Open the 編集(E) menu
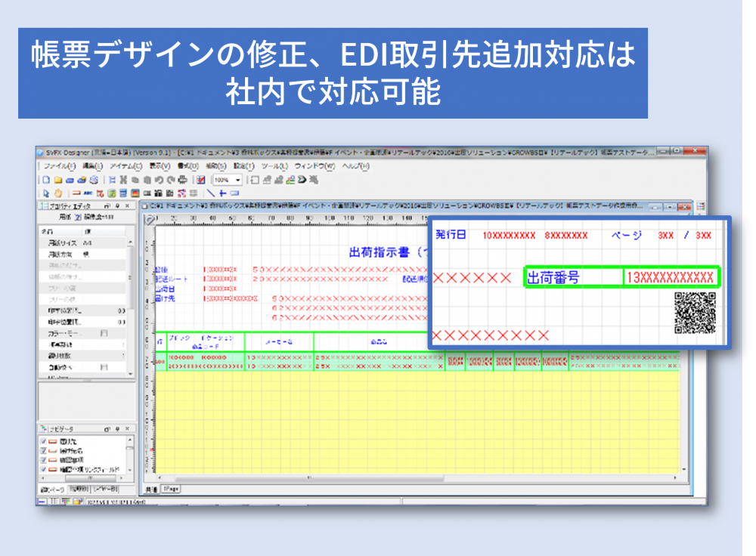Screen dimensions: 756x556 click(93, 166)
